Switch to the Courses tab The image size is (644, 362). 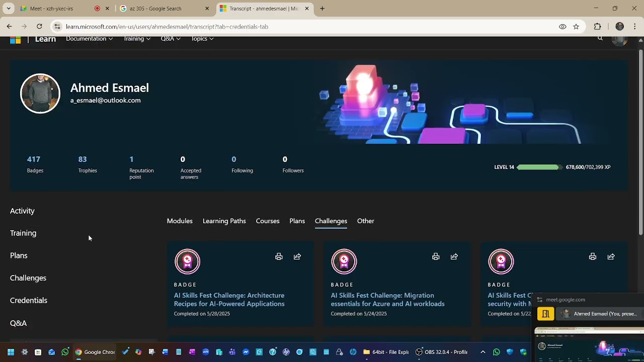(x=268, y=221)
